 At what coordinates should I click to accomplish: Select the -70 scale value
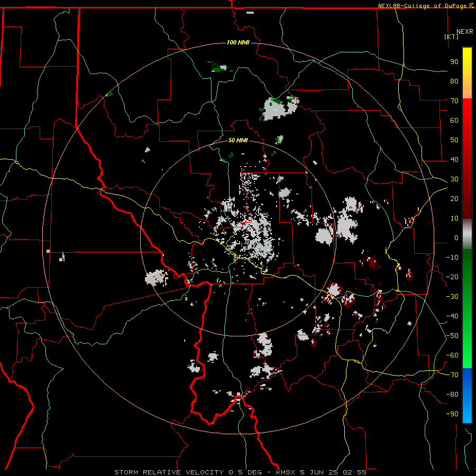[452, 375]
